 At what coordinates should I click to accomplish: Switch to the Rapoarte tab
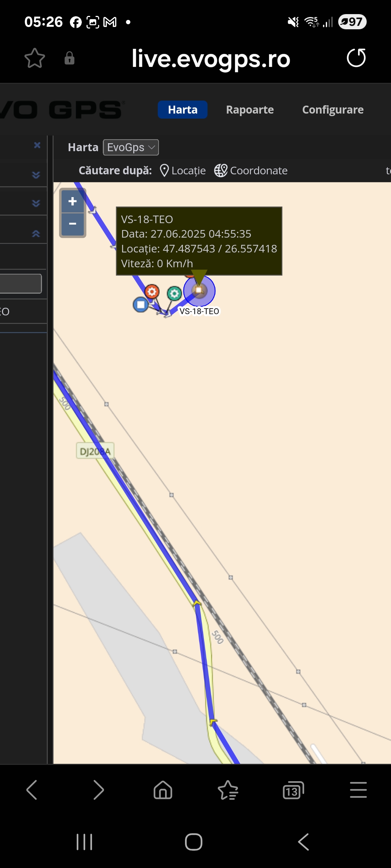250,110
